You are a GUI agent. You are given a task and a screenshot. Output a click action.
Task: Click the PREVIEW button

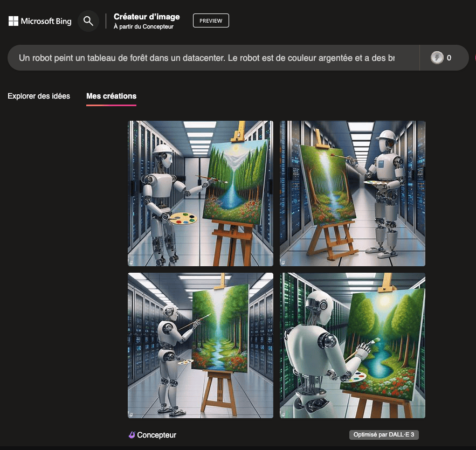pyautogui.click(x=211, y=20)
